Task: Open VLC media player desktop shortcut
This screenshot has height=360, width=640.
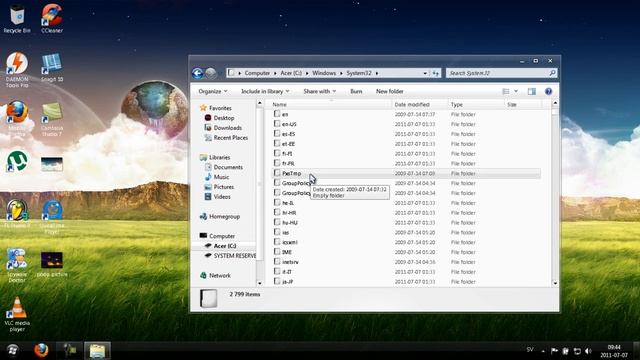Action: (17, 313)
